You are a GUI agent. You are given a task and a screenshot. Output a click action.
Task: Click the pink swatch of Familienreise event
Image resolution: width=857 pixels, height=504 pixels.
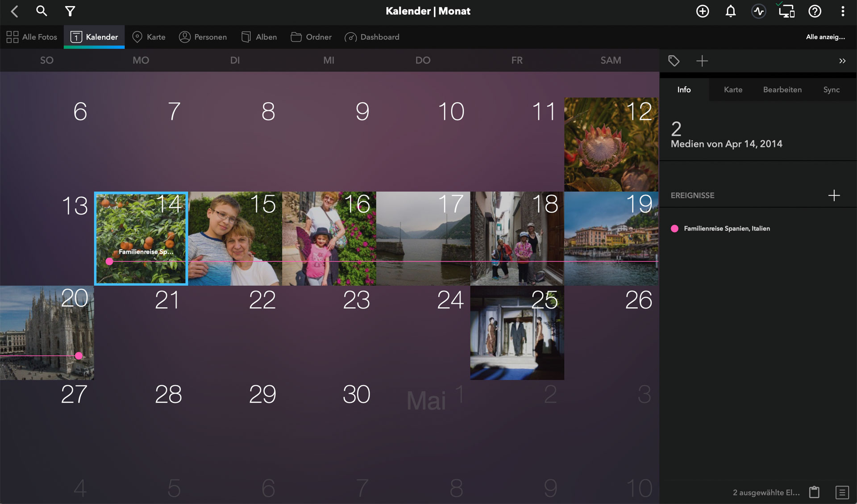tap(674, 229)
